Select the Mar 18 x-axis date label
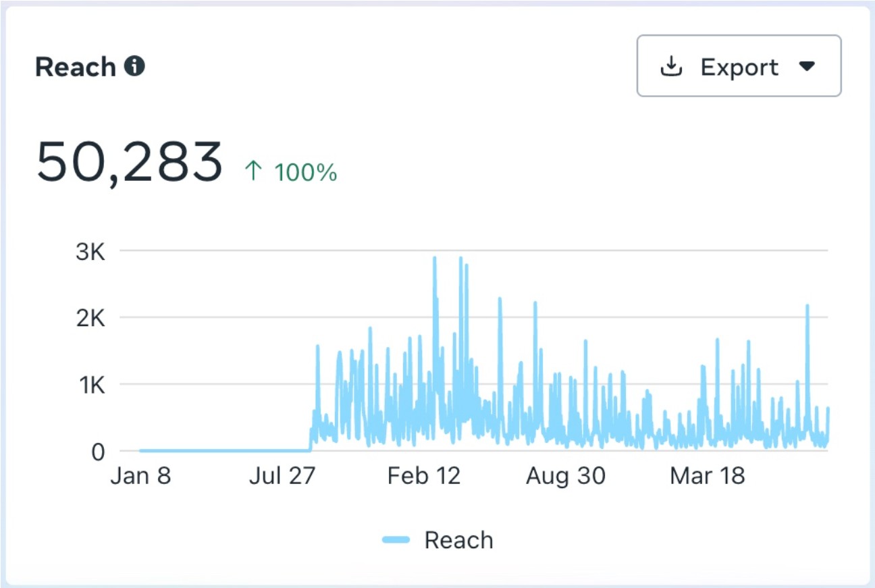Screen dimensions: 875x588 coord(707,476)
